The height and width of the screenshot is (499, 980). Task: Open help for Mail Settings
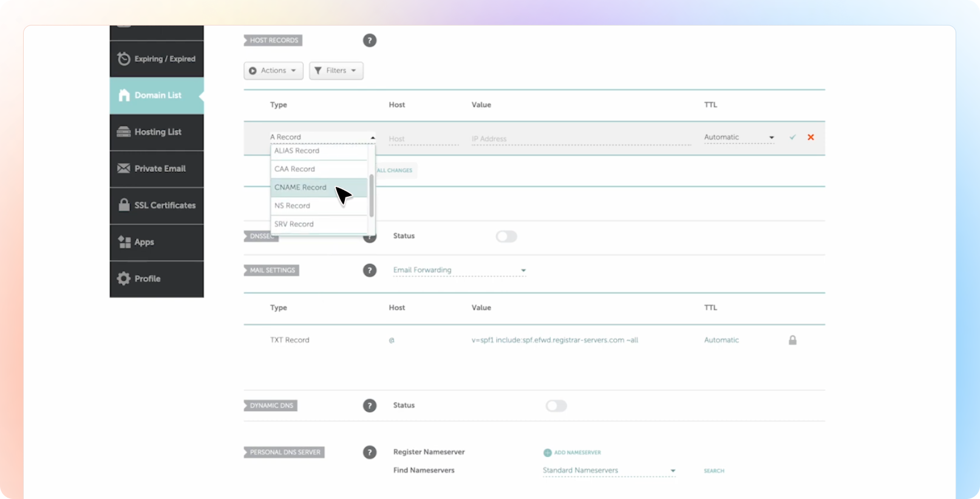(370, 270)
